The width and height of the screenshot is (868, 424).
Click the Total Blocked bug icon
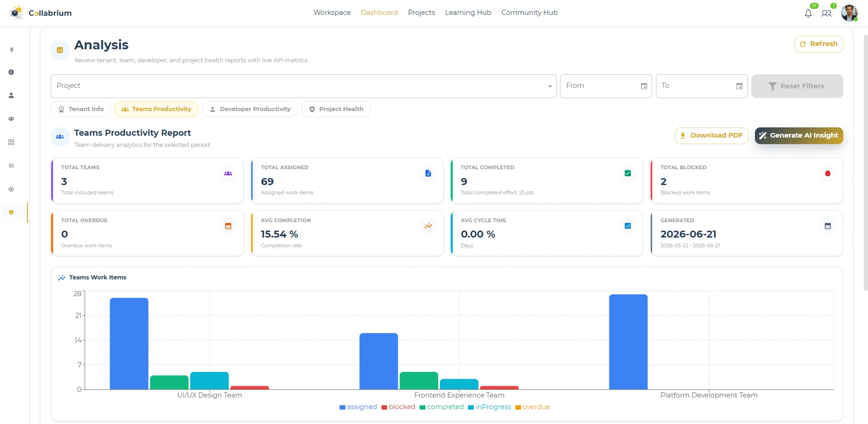coord(828,173)
